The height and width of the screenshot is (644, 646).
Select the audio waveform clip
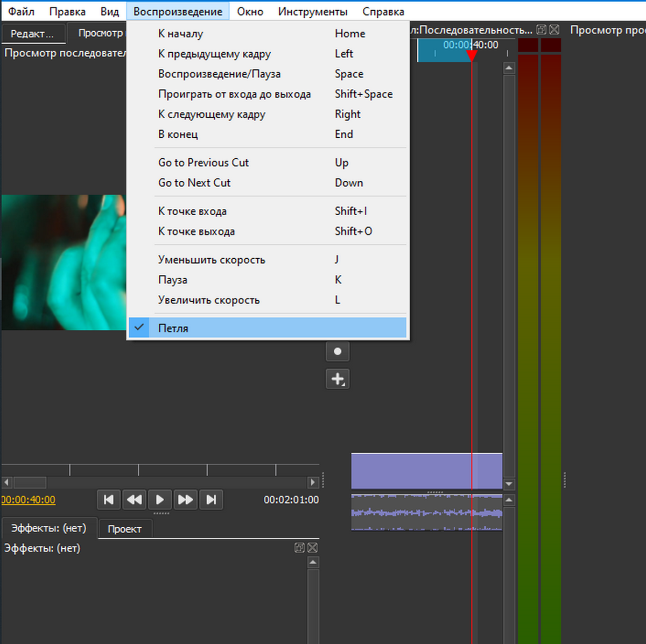(427, 512)
